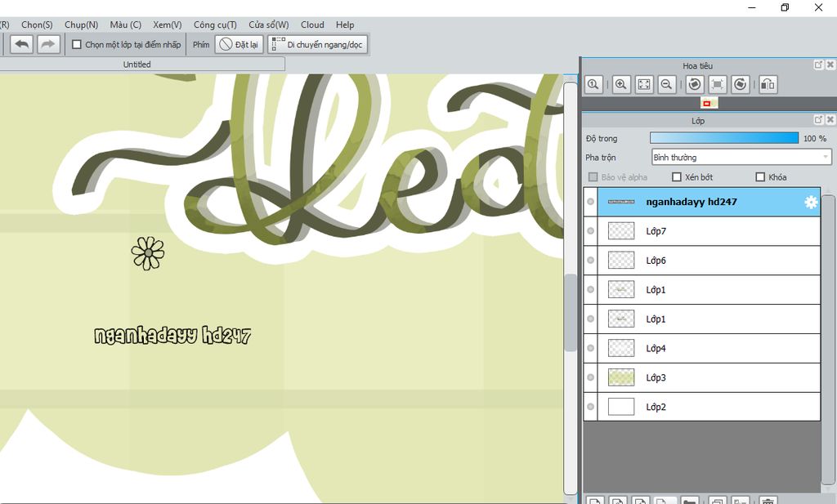Screen dimensions: 837x504
Task: Click the Lớp3 green layer thumbnail
Action: [621, 377]
